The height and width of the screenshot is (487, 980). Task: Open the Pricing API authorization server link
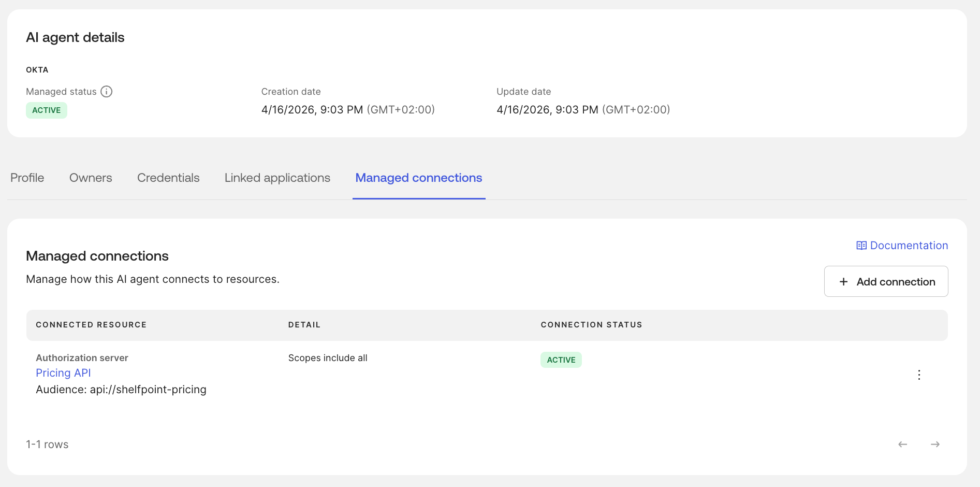(63, 373)
